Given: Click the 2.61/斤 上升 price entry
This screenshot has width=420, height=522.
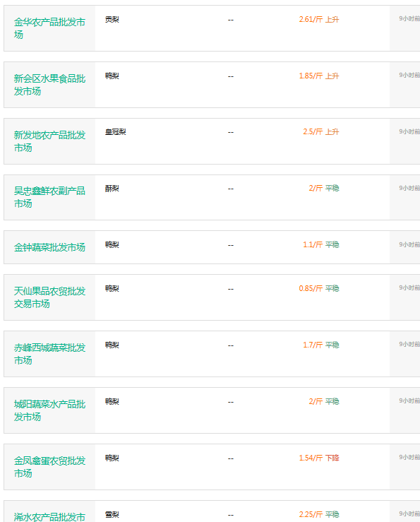Looking at the screenshot, I should (319, 20).
